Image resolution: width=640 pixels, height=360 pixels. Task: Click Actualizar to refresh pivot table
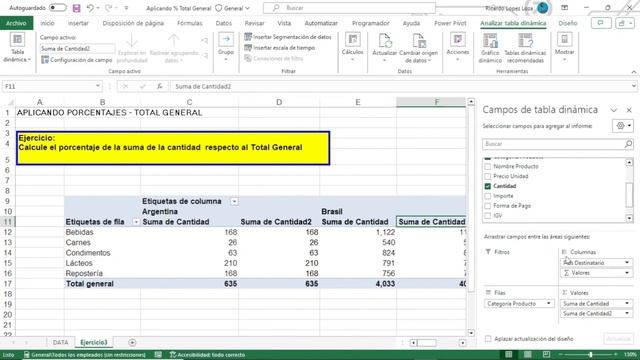tap(384, 48)
